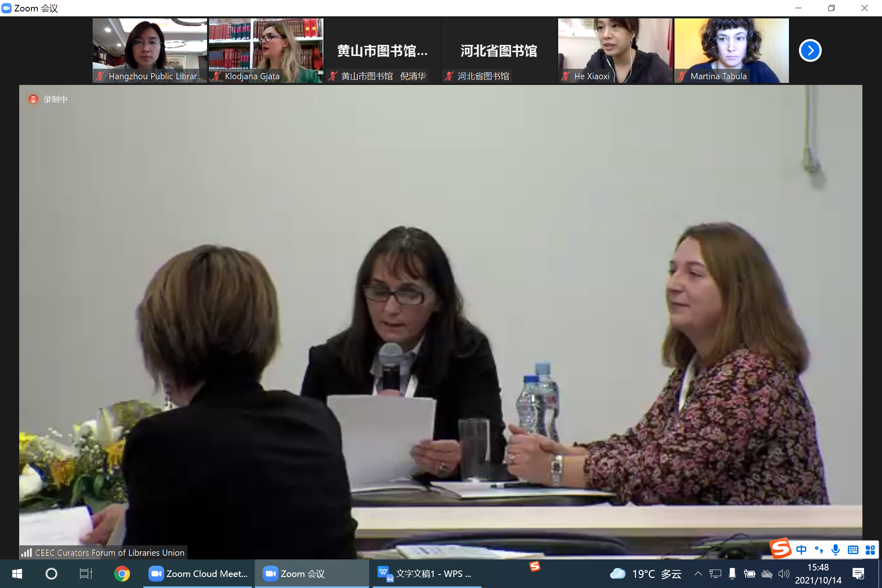Open the notification center icon
This screenshot has height=588, width=882.
tap(859, 574)
